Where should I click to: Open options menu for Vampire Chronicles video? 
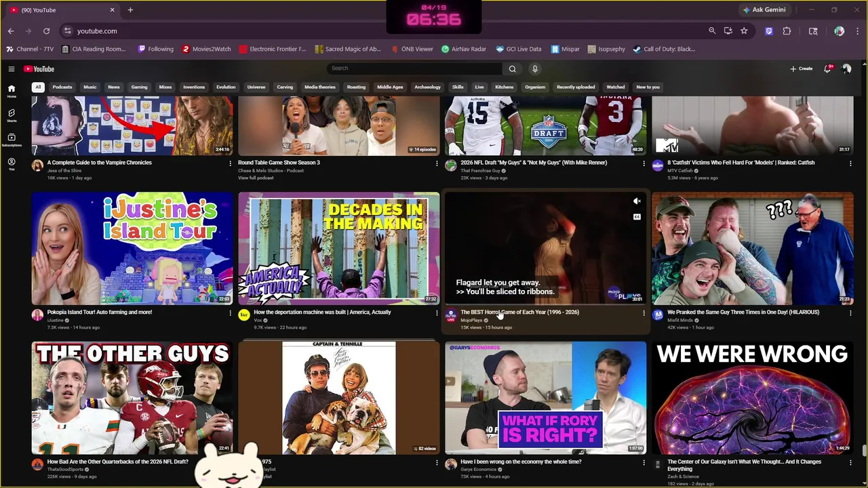pyautogui.click(x=230, y=163)
